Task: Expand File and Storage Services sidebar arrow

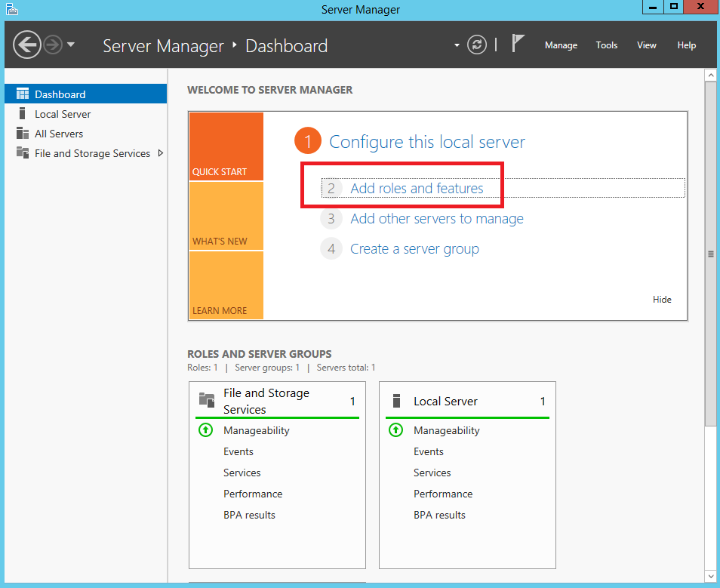Action: [x=161, y=153]
